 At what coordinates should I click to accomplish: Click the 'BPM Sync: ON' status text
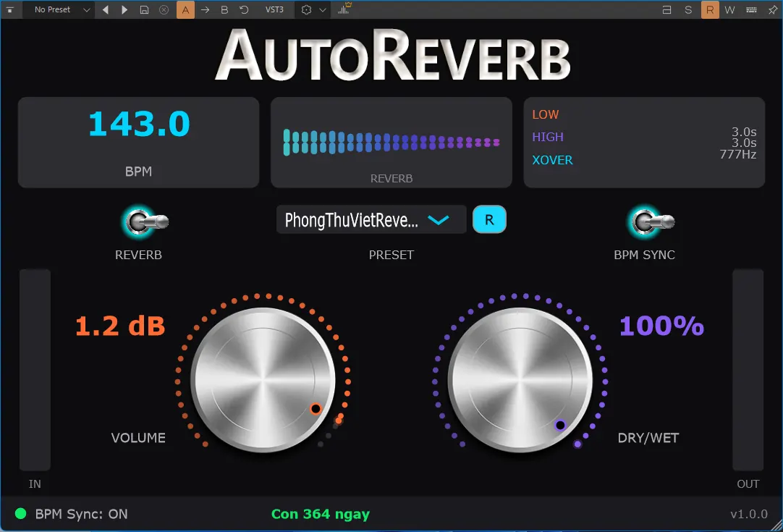pos(81,514)
